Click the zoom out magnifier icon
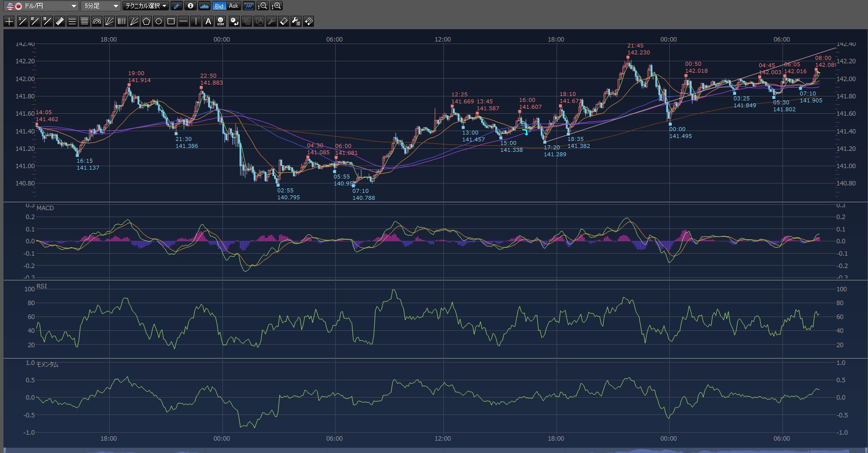The height and width of the screenshot is (453, 868). [262, 6]
